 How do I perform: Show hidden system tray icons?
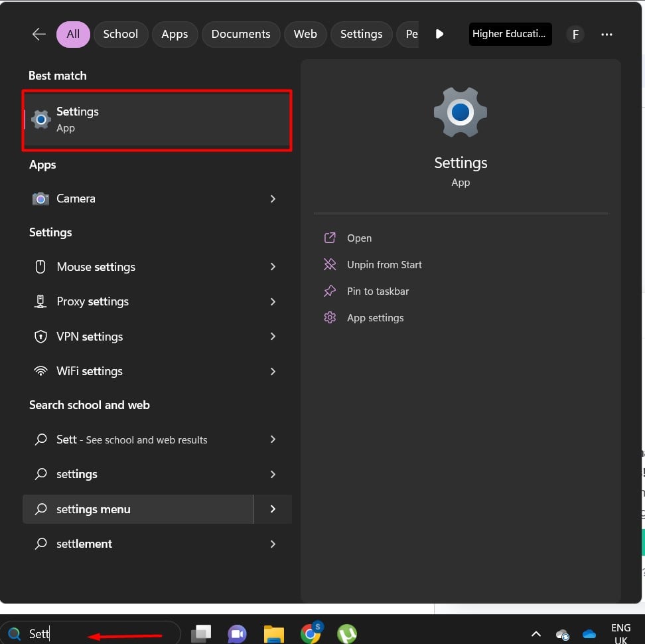point(536,633)
